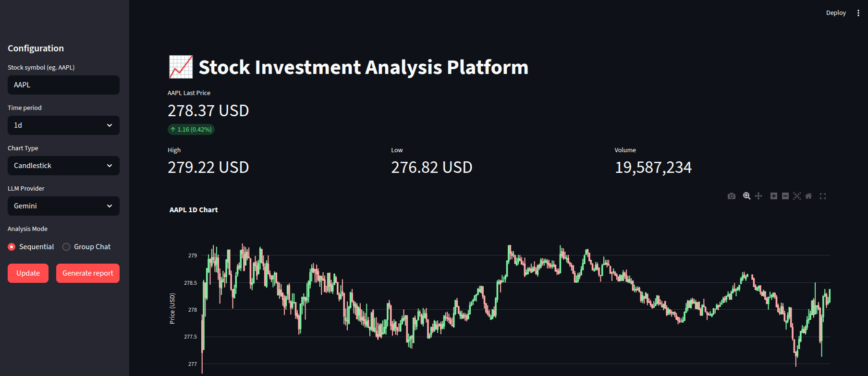Click the 277.5 y-axis tick label
Image resolution: width=868 pixels, height=376 pixels.
(x=191, y=337)
